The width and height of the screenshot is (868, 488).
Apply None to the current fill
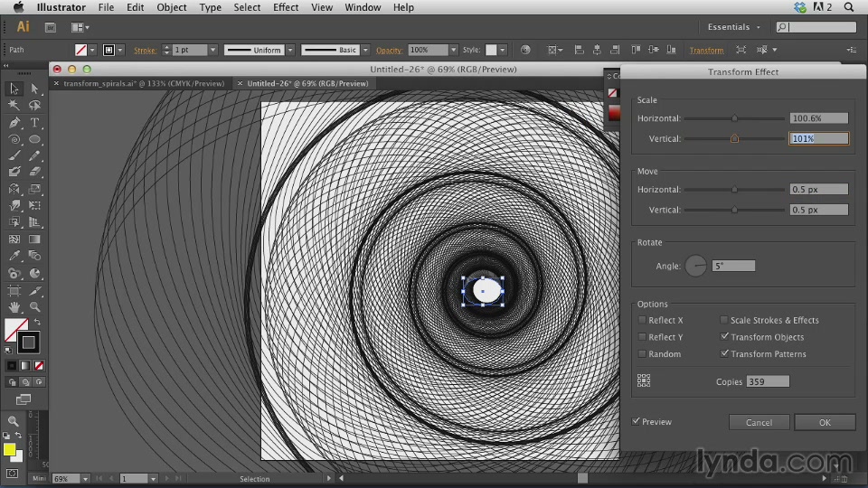pyautogui.click(x=39, y=366)
